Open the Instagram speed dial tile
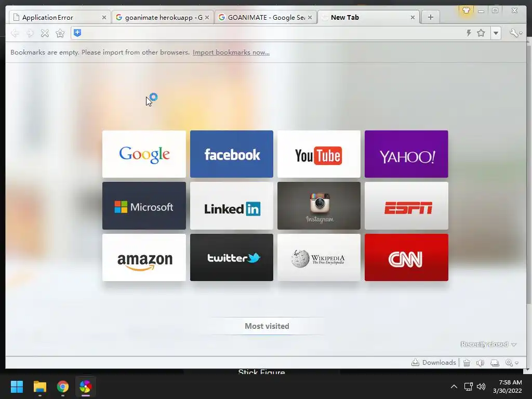 click(x=319, y=206)
